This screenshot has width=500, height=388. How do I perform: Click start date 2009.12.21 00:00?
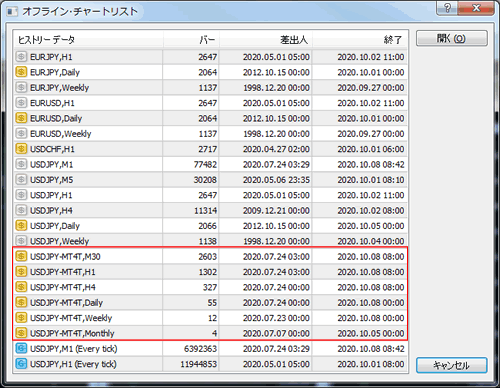click(x=276, y=210)
